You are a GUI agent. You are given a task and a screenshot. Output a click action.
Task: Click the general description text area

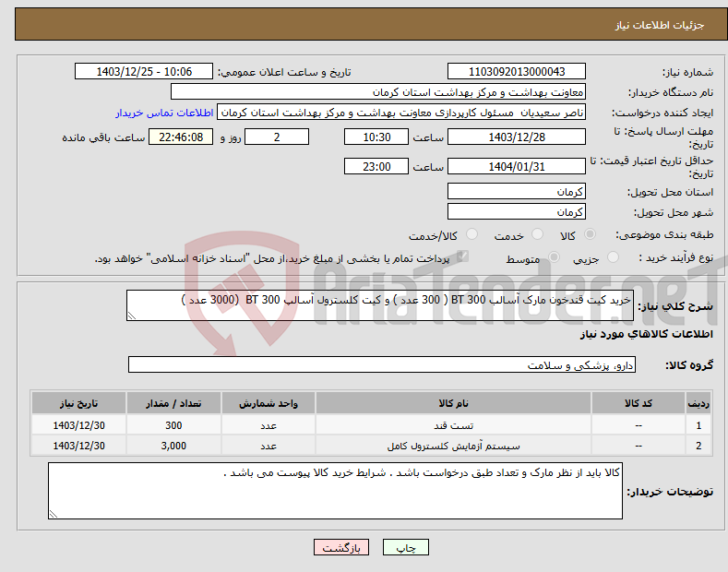(380, 305)
